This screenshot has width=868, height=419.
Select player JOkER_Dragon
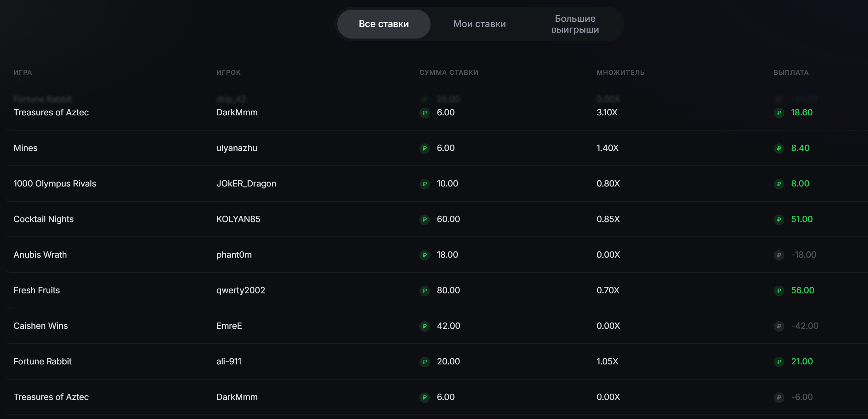(246, 184)
